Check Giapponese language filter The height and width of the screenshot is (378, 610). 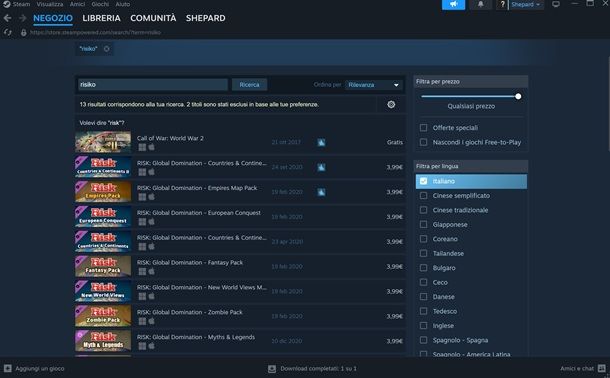[423, 224]
